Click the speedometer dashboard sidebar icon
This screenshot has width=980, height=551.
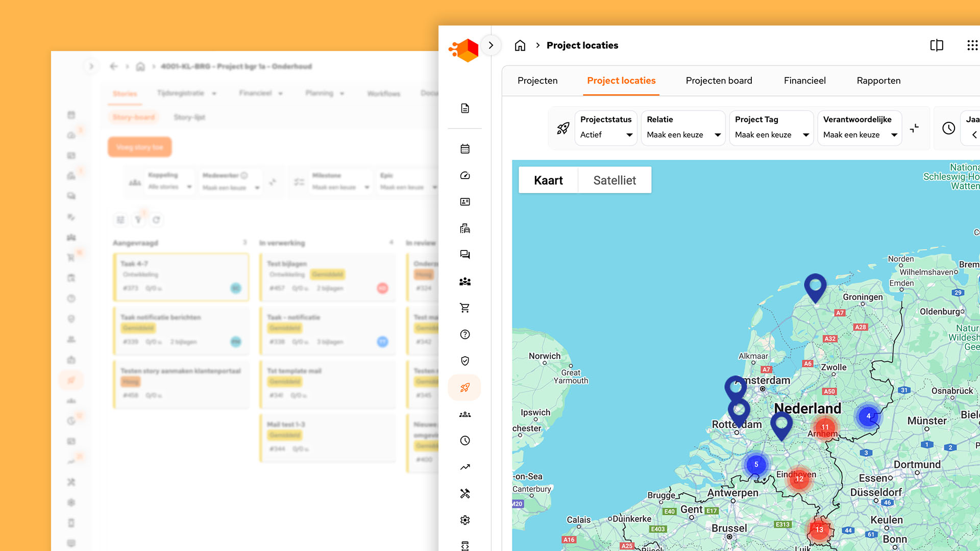pyautogui.click(x=464, y=176)
